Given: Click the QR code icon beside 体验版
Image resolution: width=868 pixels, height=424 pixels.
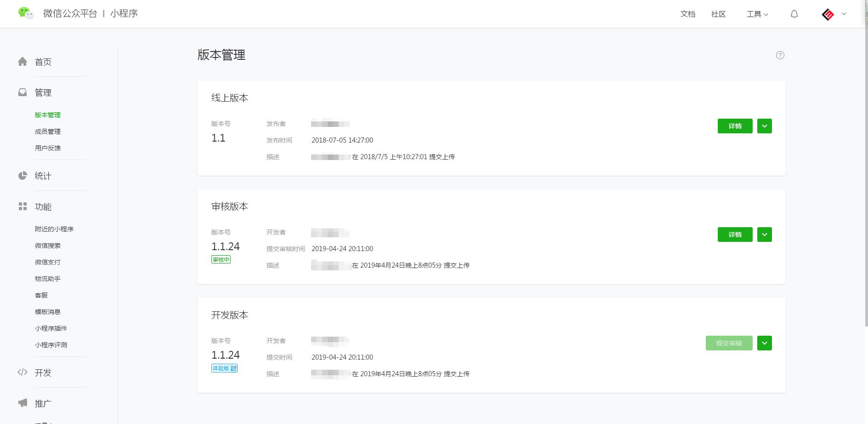Looking at the screenshot, I should coord(234,368).
